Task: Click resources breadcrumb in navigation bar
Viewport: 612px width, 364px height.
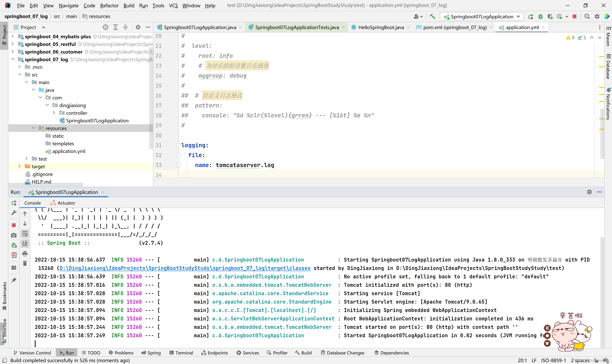Action: 96,16
